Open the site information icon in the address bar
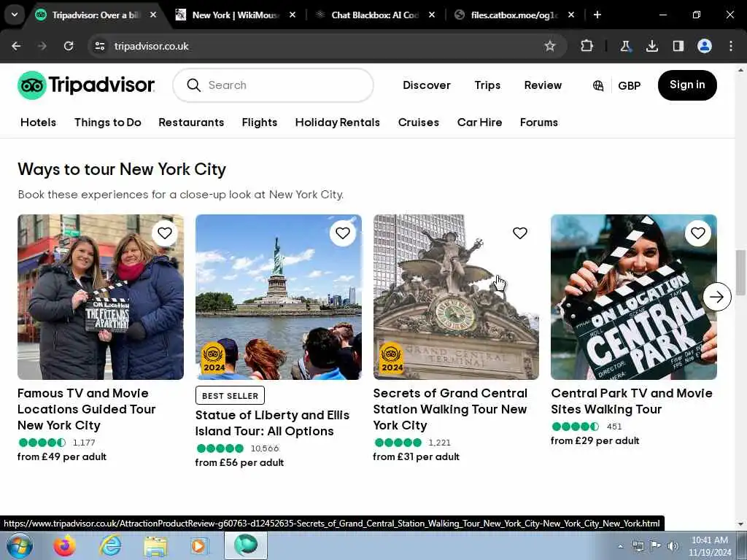 [x=99, y=46]
